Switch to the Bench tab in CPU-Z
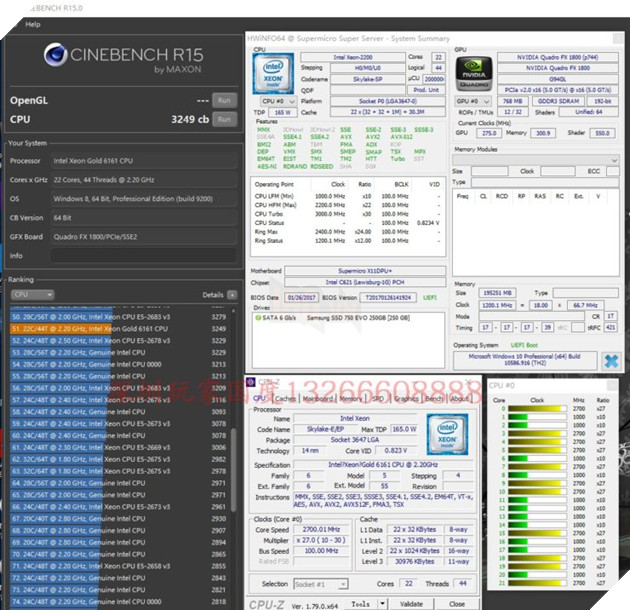 tap(434, 399)
